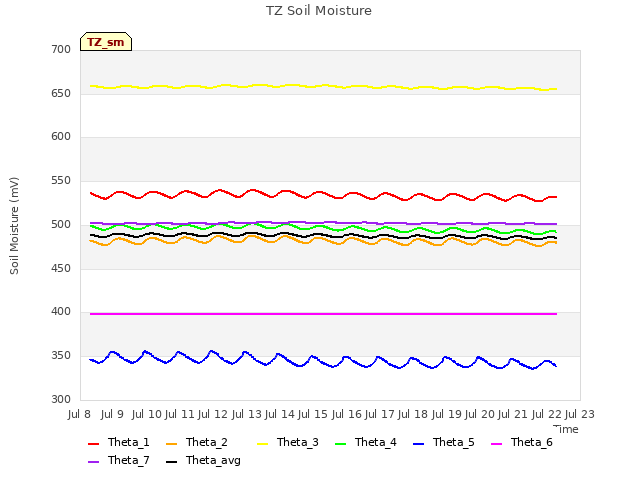Screen dimensions: 640x480
Task: Click the 350 y-axis tick label
Action: click(x=61, y=356)
